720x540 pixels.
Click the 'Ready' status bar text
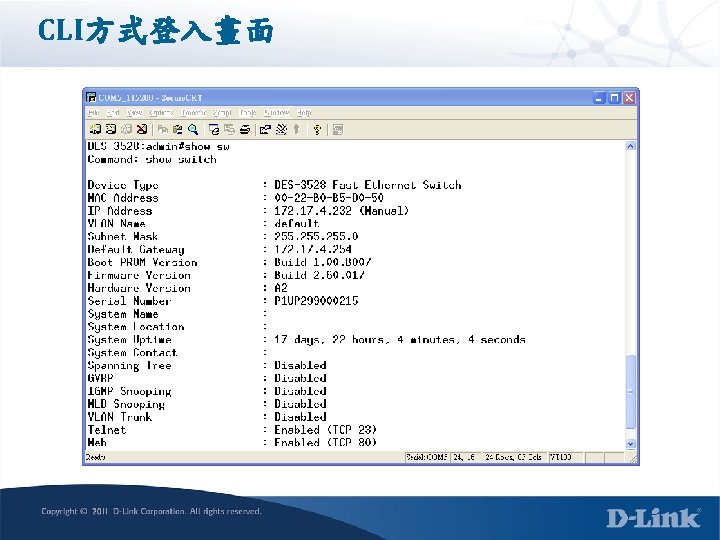pyautogui.click(x=96, y=457)
